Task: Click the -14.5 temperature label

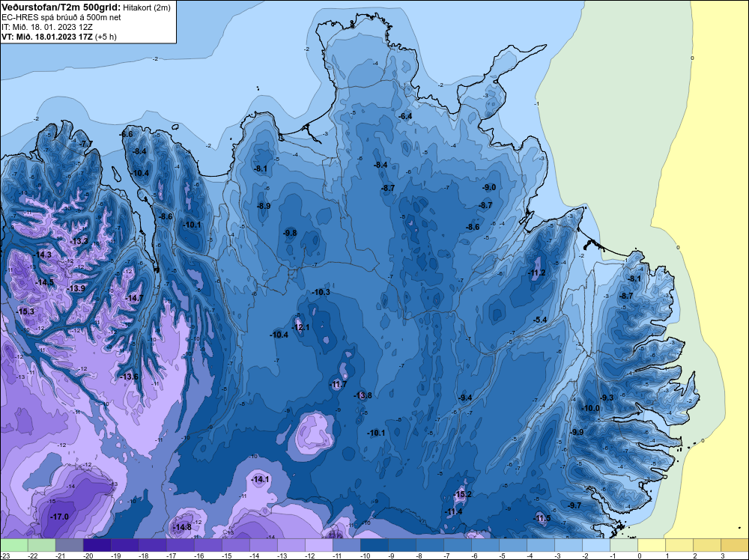Action: (46, 282)
